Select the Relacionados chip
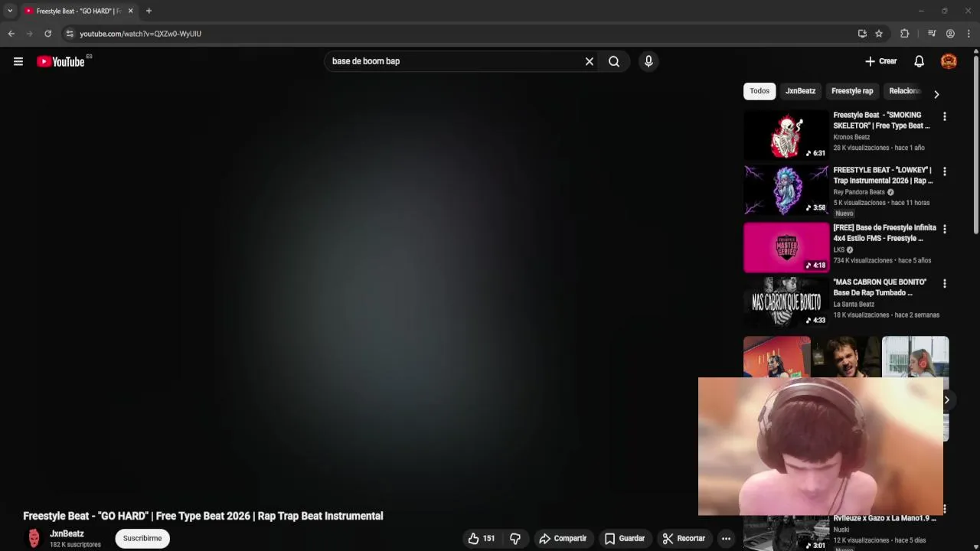Screen dimensions: 980x551 pos(904,91)
